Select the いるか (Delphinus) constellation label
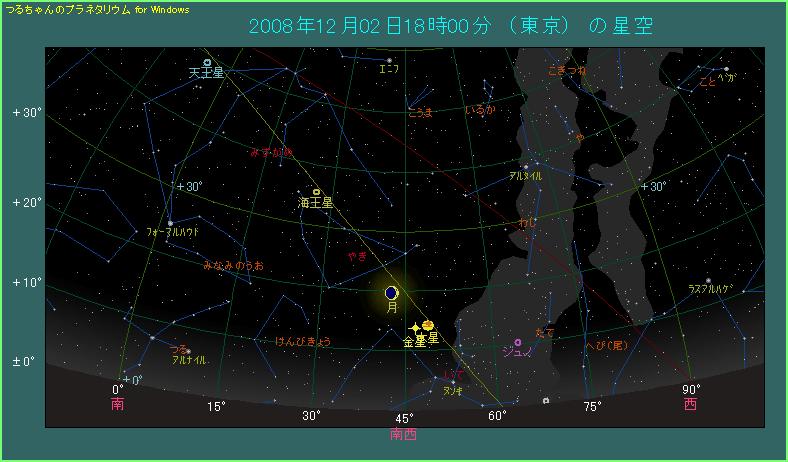The image size is (788, 462). click(x=480, y=111)
